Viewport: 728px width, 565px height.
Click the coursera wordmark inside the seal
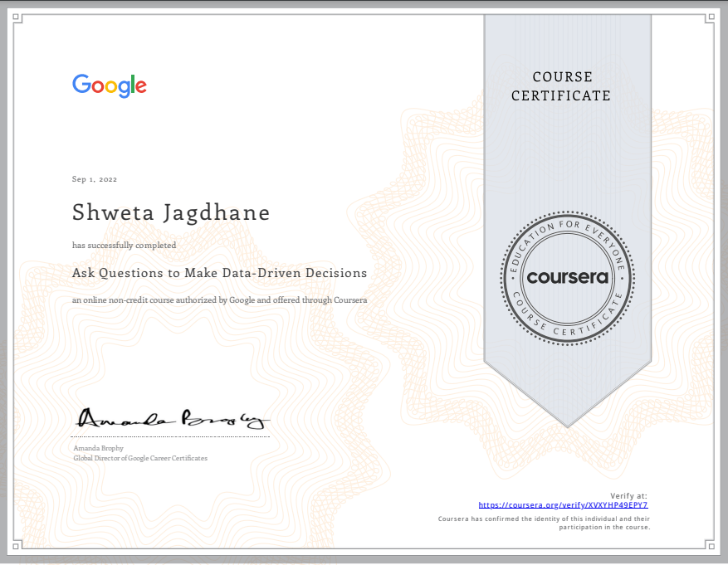point(567,278)
